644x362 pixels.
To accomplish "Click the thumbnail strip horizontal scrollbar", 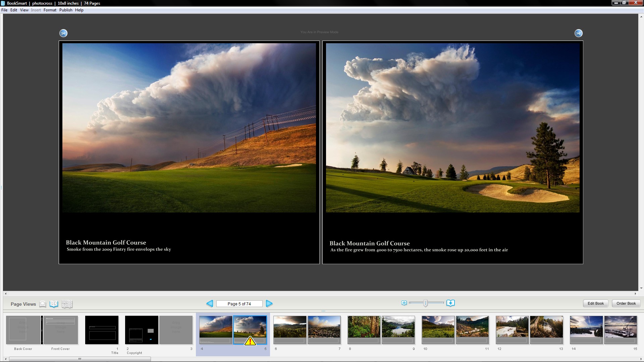I will pos(80,359).
